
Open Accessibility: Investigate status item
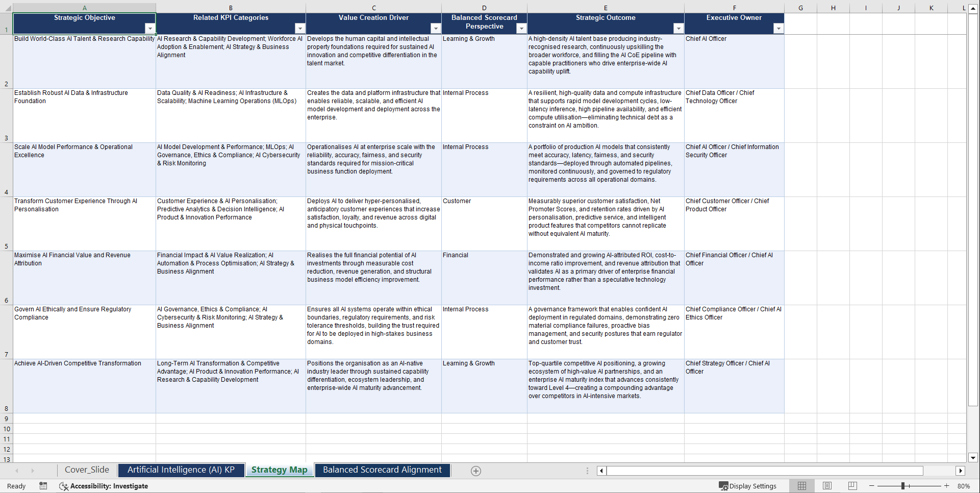pos(104,486)
